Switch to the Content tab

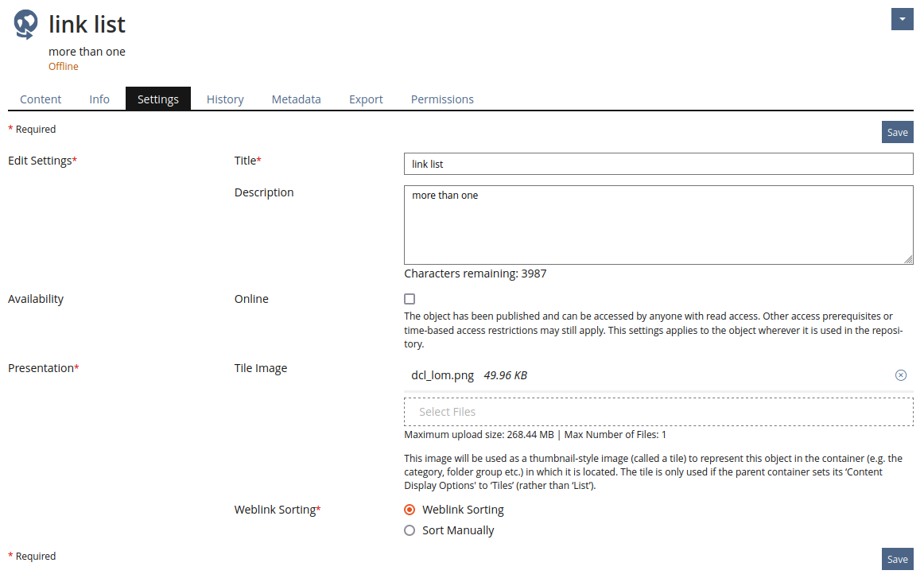[x=41, y=99]
